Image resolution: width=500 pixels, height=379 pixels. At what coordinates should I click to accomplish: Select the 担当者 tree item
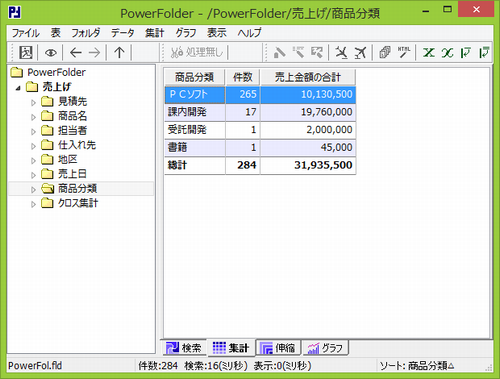coord(72,130)
